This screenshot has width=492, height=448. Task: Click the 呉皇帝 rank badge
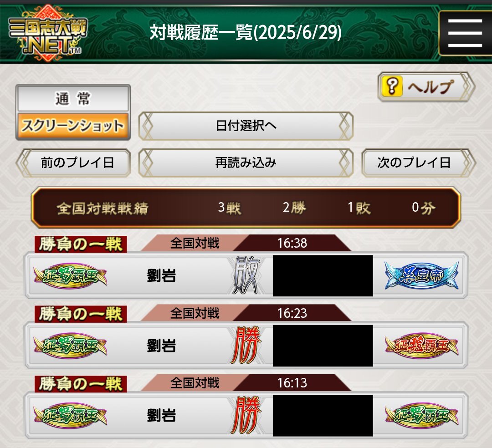coord(421,275)
